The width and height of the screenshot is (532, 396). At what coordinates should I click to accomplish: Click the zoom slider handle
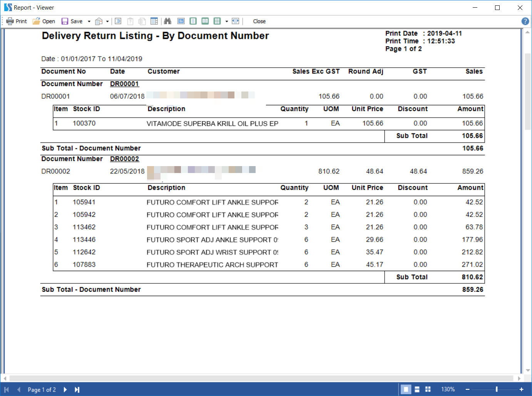click(x=497, y=389)
